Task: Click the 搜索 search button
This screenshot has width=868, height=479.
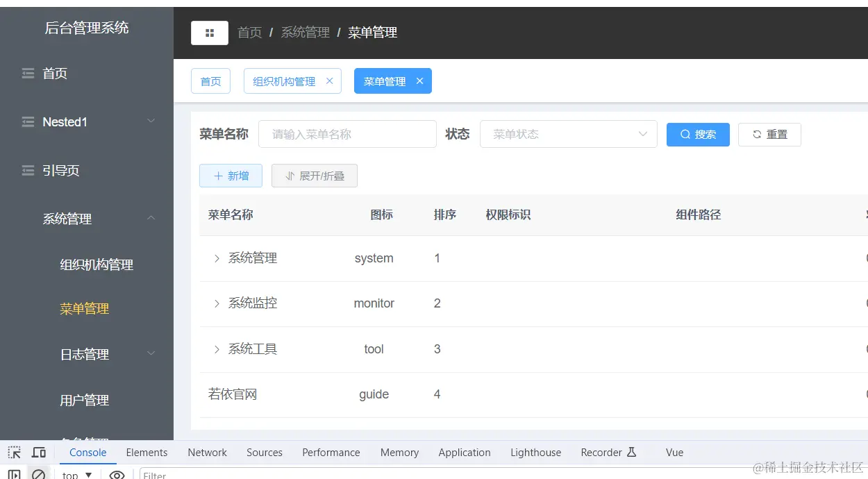Action: (698, 135)
